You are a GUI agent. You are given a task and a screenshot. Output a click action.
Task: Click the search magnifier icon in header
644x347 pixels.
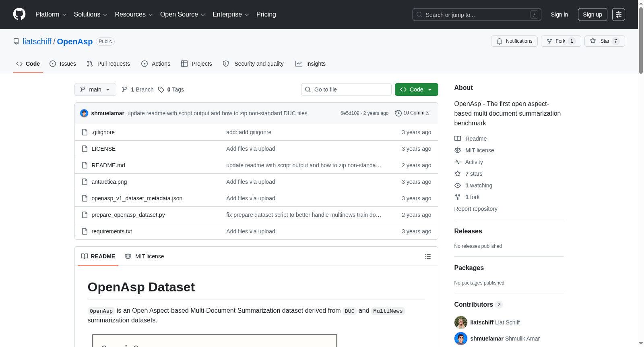[419, 15]
